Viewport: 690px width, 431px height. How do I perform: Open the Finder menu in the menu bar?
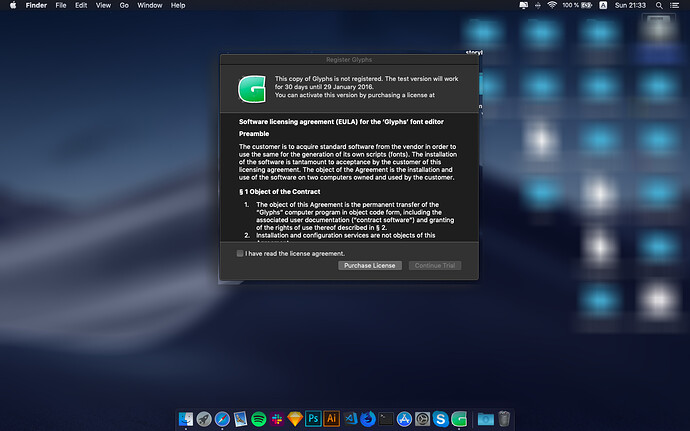click(36, 5)
